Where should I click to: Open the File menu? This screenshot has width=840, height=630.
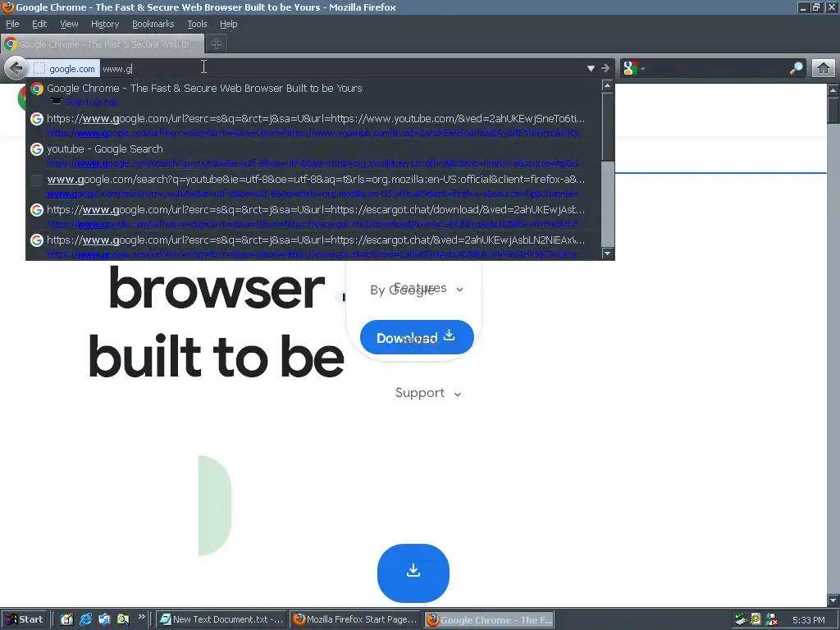tap(12, 24)
